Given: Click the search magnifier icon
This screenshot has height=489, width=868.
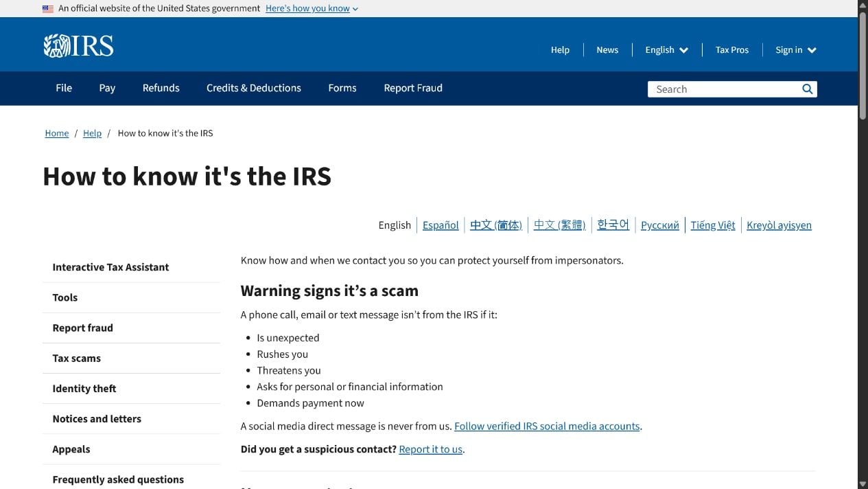Looking at the screenshot, I should 808,89.
